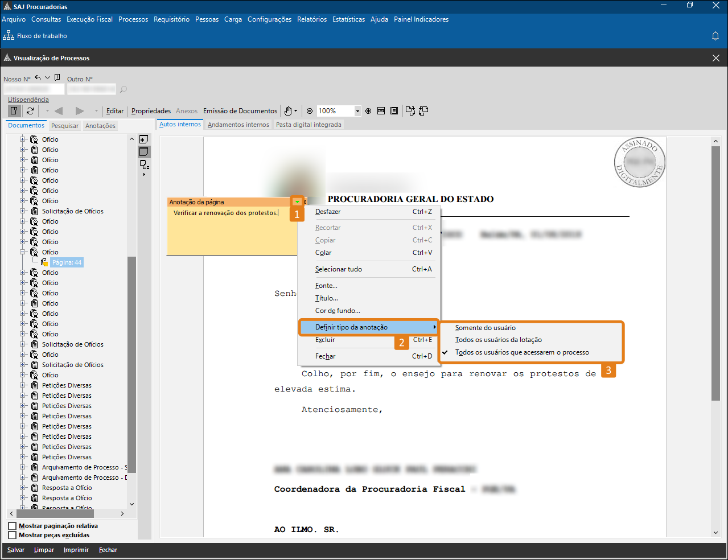Expand the first Petições Diversas tree node
The image size is (728, 560).
[23, 385]
